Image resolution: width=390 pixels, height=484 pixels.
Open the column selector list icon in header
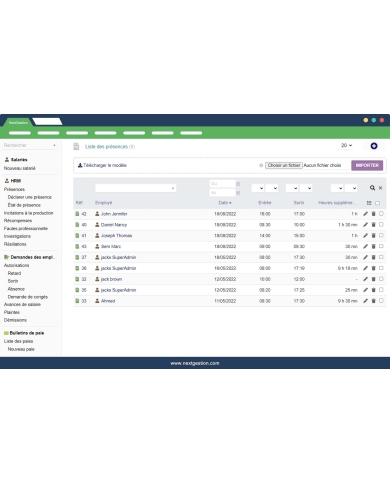[x=369, y=203]
